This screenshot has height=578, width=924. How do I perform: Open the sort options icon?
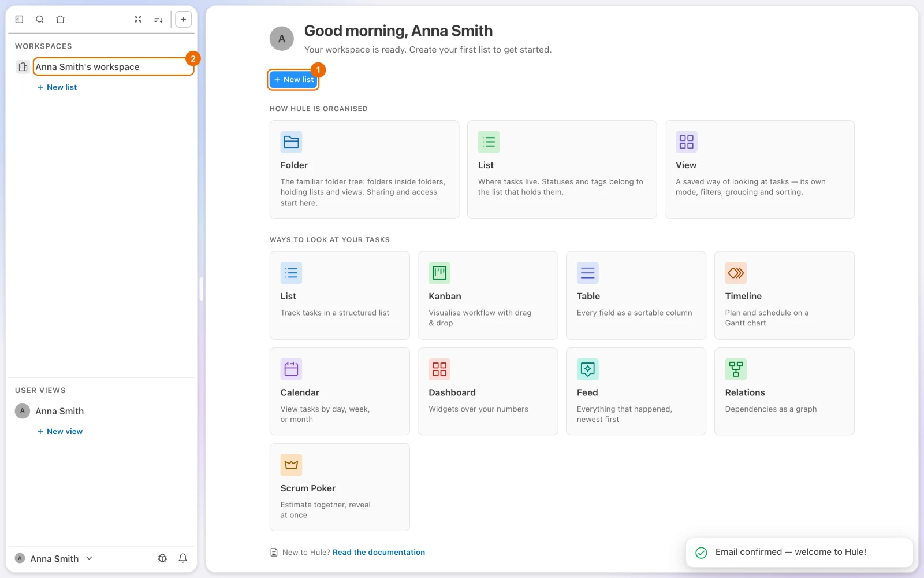point(158,19)
